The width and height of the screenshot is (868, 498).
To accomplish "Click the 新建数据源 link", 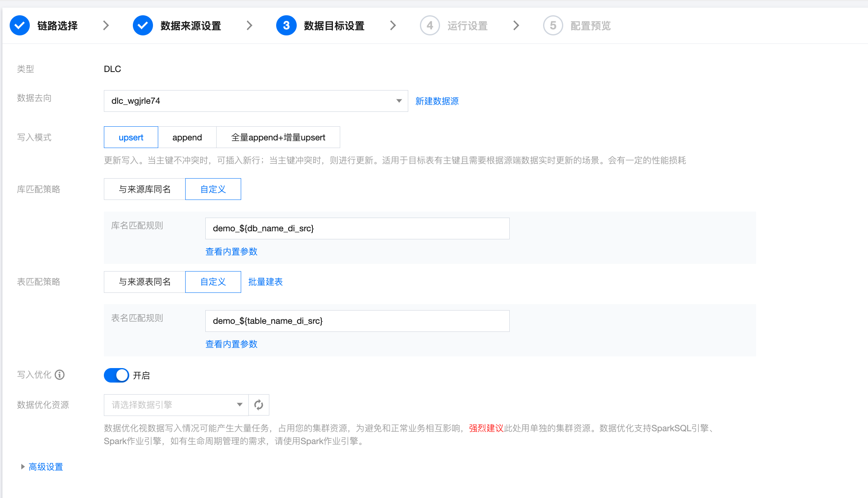I will coord(437,101).
